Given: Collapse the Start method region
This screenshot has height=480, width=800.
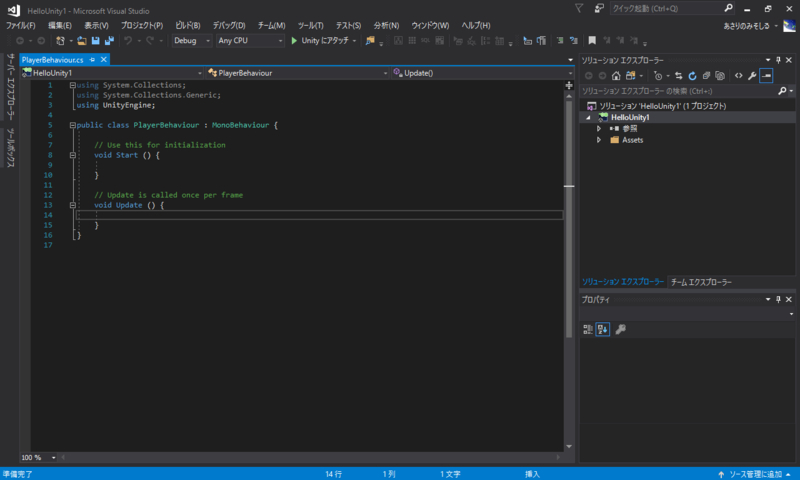Looking at the screenshot, I should pyautogui.click(x=72, y=155).
